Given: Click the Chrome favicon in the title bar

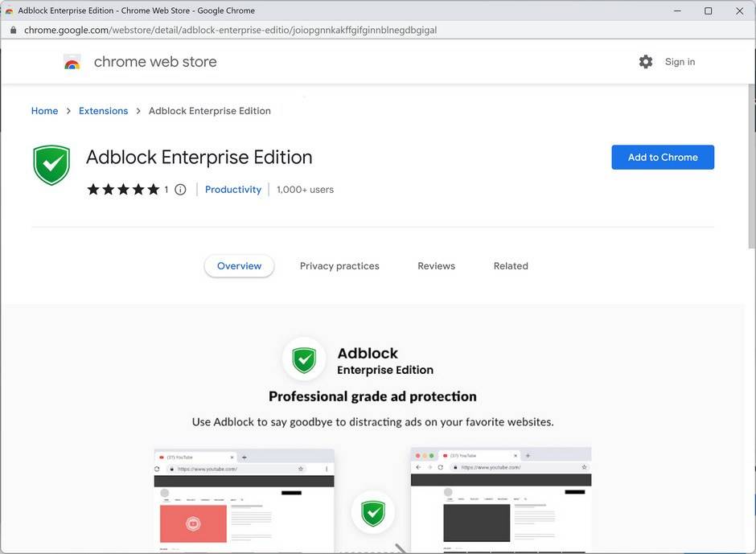Looking at the screenshot, I should point(10,10).
